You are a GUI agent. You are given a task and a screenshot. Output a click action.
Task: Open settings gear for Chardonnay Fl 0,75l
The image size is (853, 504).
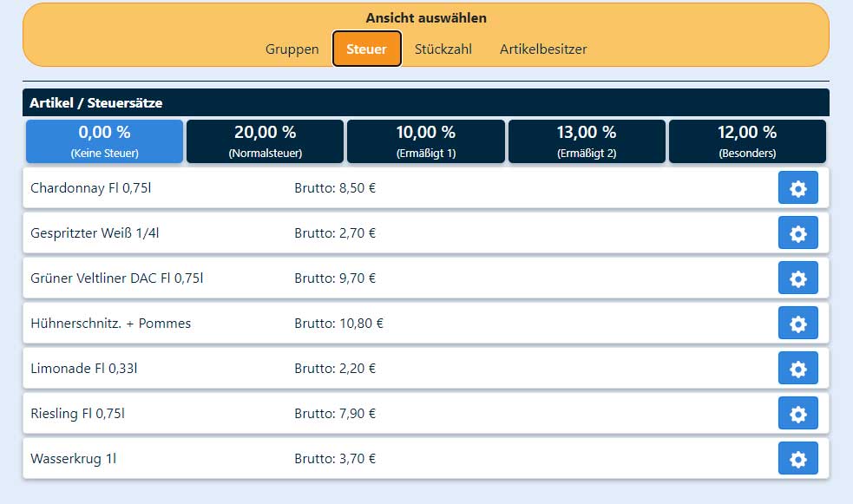[x=797, y=187]
